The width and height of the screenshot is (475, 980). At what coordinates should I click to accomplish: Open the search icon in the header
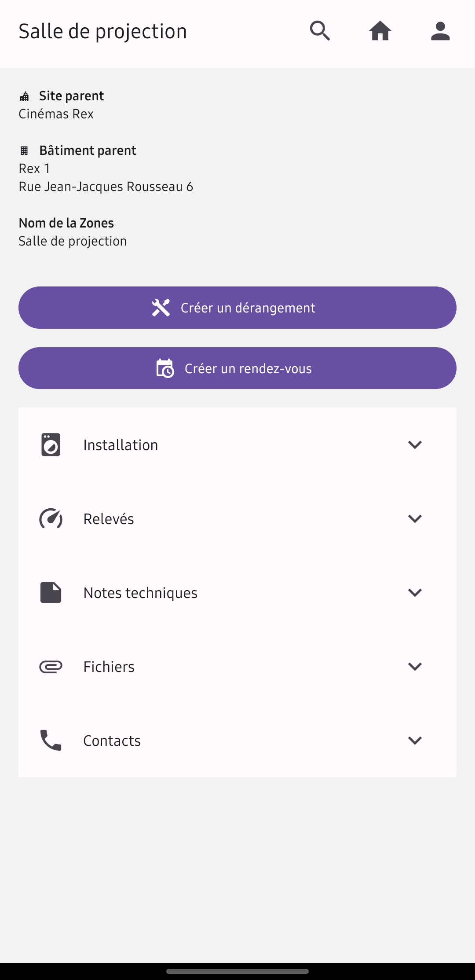(320, 31)
